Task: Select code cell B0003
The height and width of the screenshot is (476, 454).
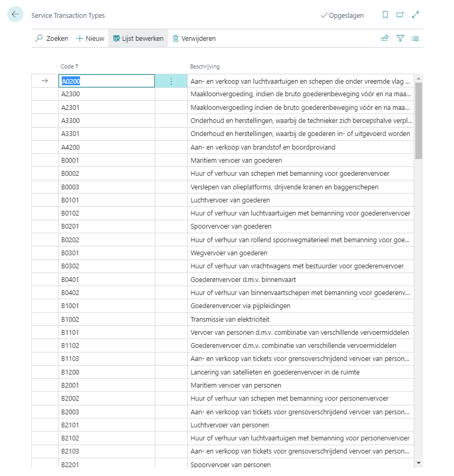Action: pos(107,187)
